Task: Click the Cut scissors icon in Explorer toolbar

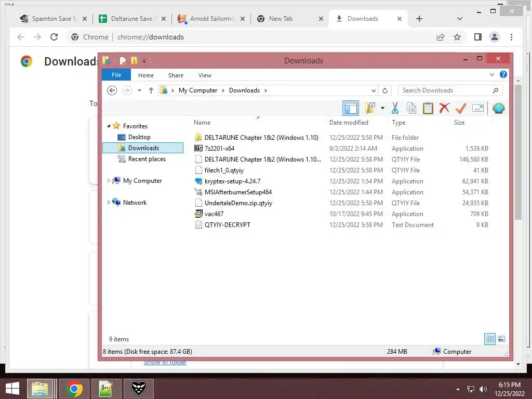Action: click(x=395, y=108)
